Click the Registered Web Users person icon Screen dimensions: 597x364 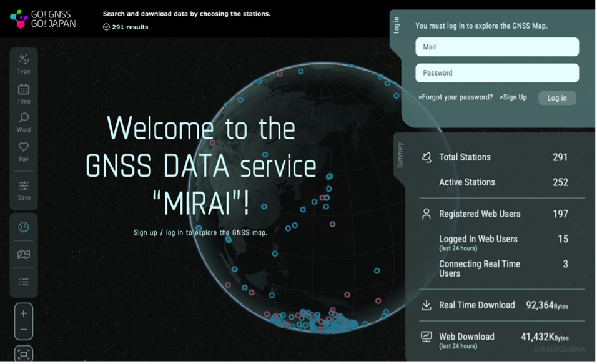tap(427, 214)
